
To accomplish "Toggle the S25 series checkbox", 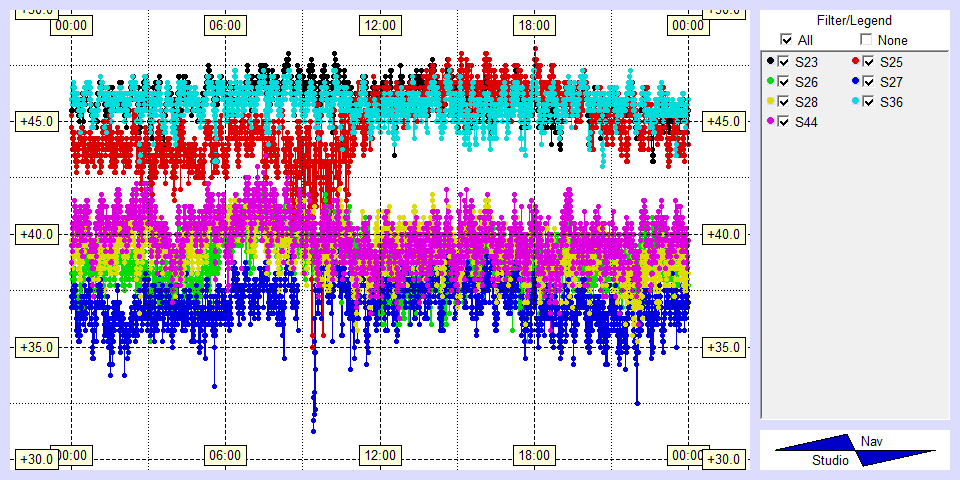I will pos(869,62).
